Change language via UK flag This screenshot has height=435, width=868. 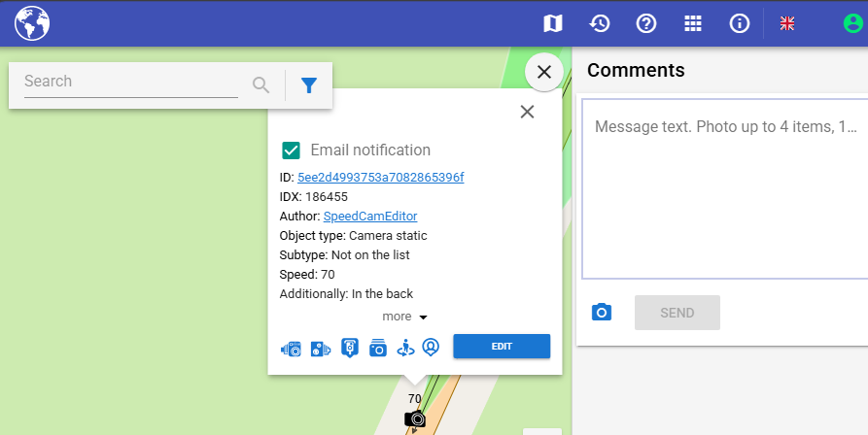(x=787, y=23)
